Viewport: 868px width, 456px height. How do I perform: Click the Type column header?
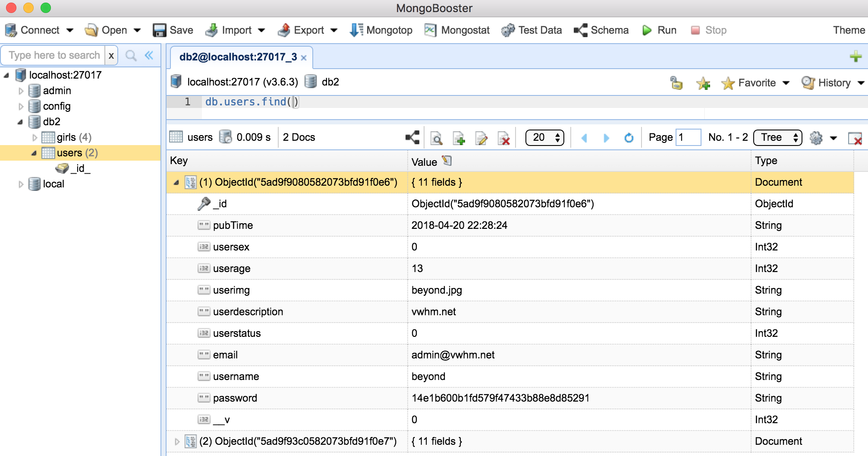[802, 161]
